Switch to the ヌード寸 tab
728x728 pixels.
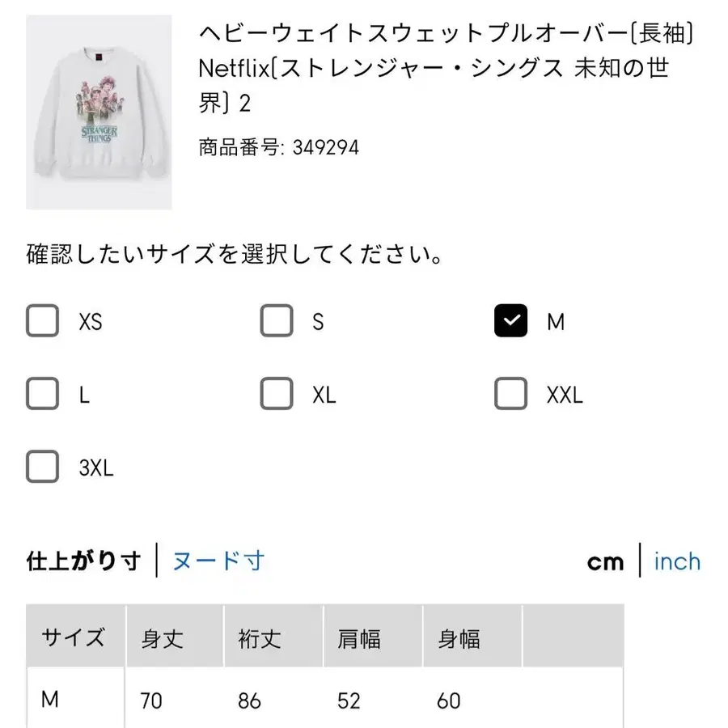pos(218,561)
